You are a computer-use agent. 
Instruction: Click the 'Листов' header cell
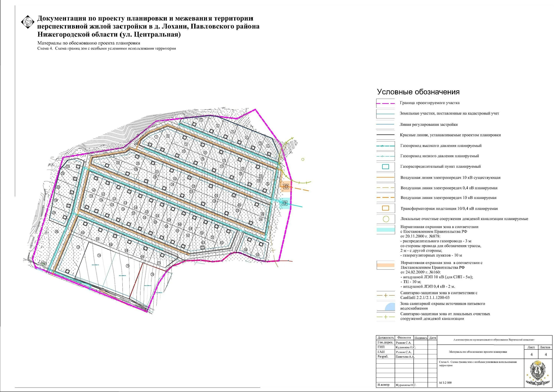pyautogui.click(x=545, y=347)
